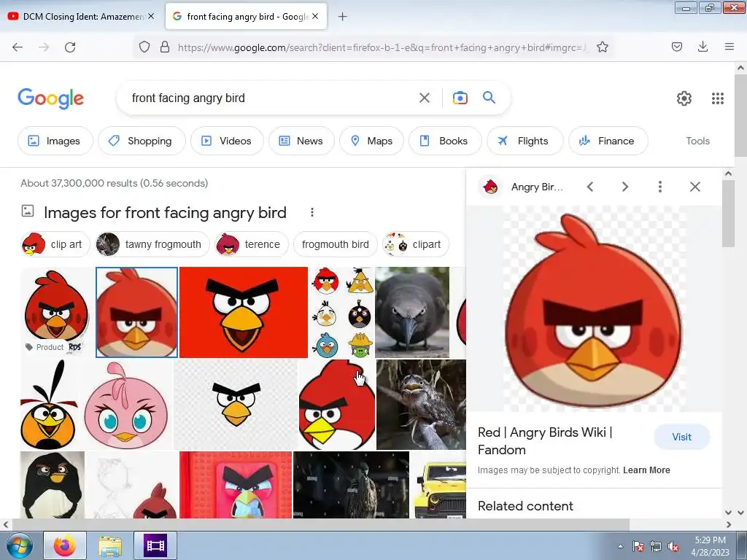The height and width of the screenshot is (560, 747).
Task: Switch to Shopping search filter
Action: (x=142, y=141)
